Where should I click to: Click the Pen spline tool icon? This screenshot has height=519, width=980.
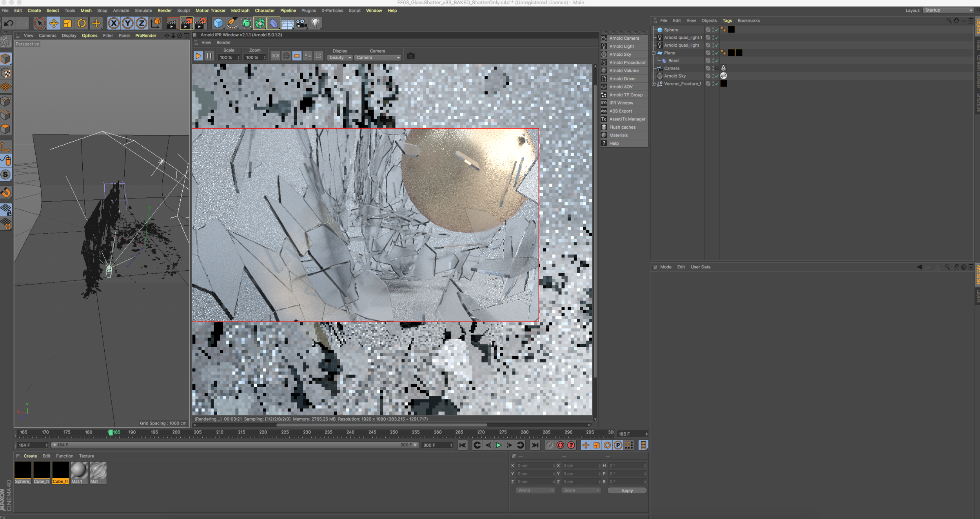coord(232,24)
